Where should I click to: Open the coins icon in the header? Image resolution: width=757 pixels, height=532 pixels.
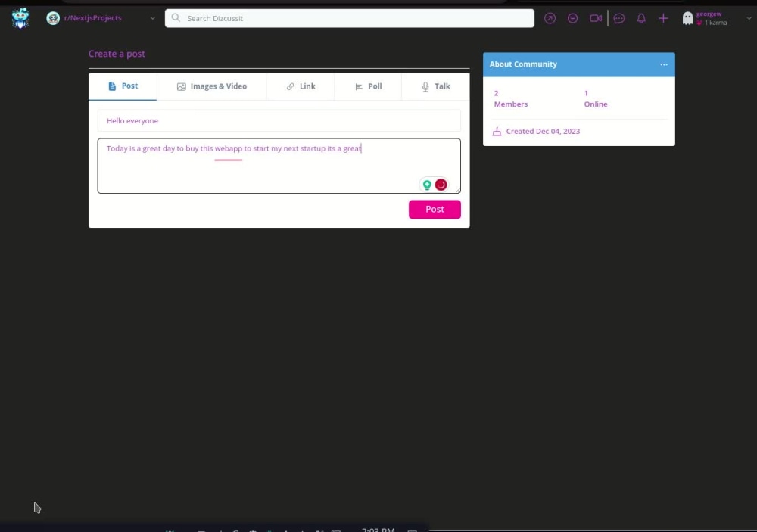(573, 17)
